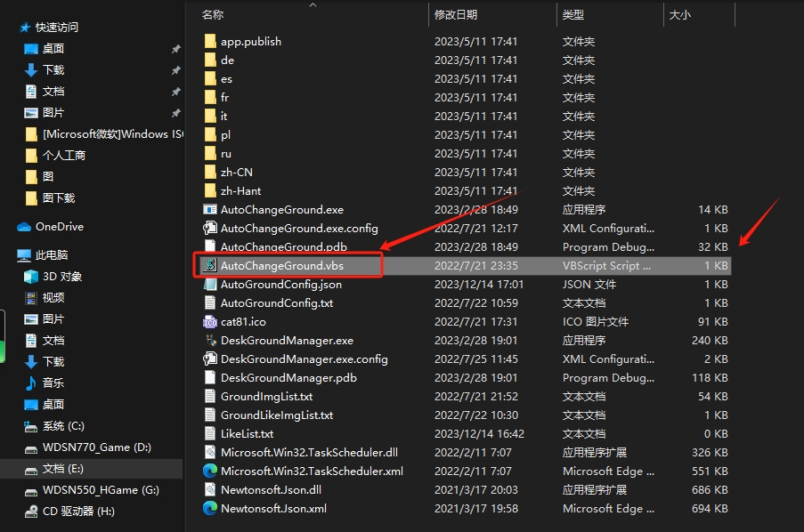This screenshot has height=532, width=804.
Task: Open 桌面 under quick access
Action: pos(53,48)
